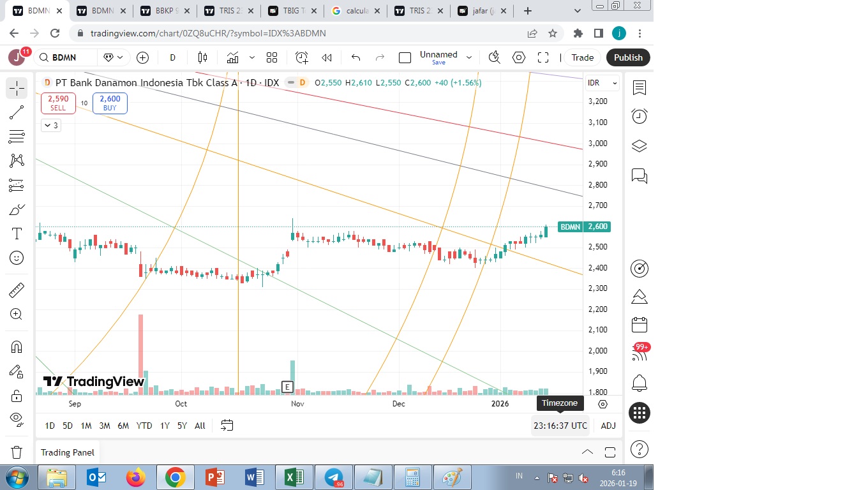Activate the zoom in tool
The width and height of the screenshot is (868, 490).
tap(17, 315)
